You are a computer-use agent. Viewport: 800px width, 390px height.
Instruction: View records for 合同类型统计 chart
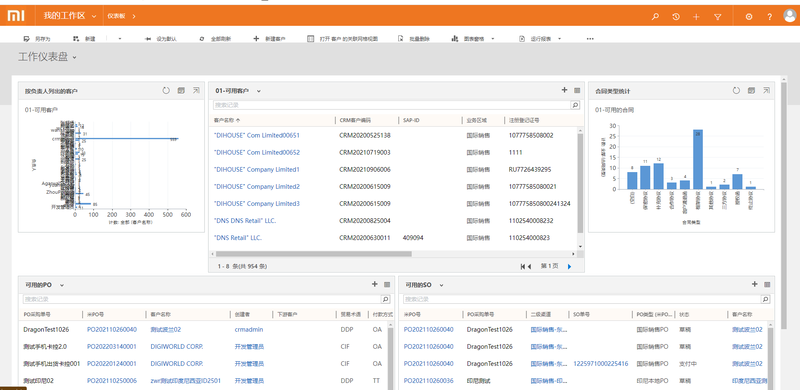click(751, 91)
